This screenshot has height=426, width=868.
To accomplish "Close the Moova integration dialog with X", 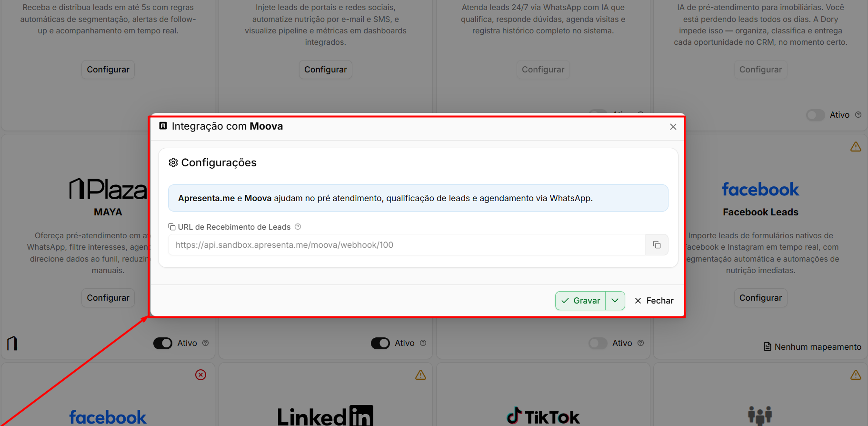I will coord(673,127).
